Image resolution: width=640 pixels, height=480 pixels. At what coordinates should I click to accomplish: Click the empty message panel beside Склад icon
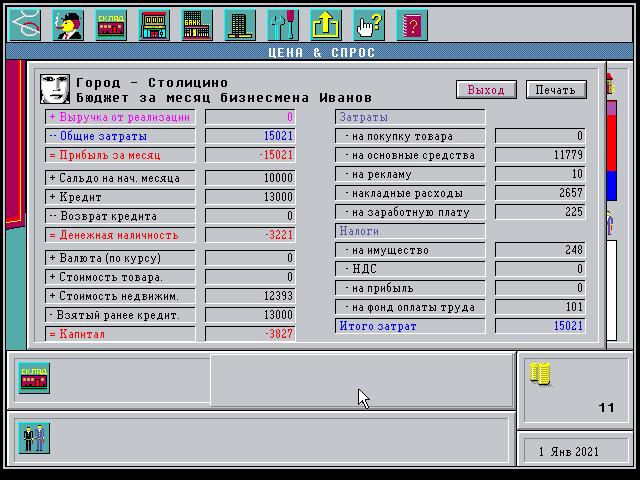coord(362,380)
